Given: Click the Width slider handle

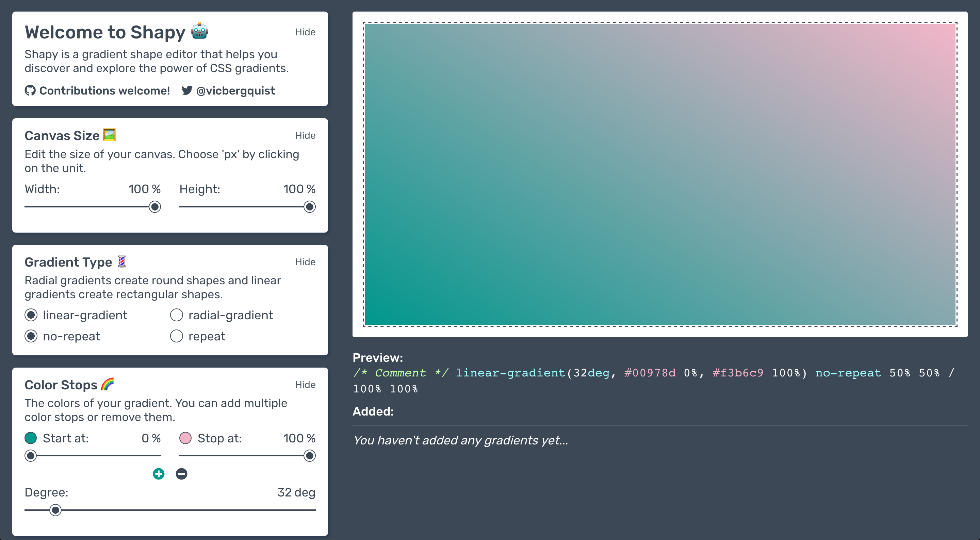Looking at the screenshot, I should coord(155,207).
